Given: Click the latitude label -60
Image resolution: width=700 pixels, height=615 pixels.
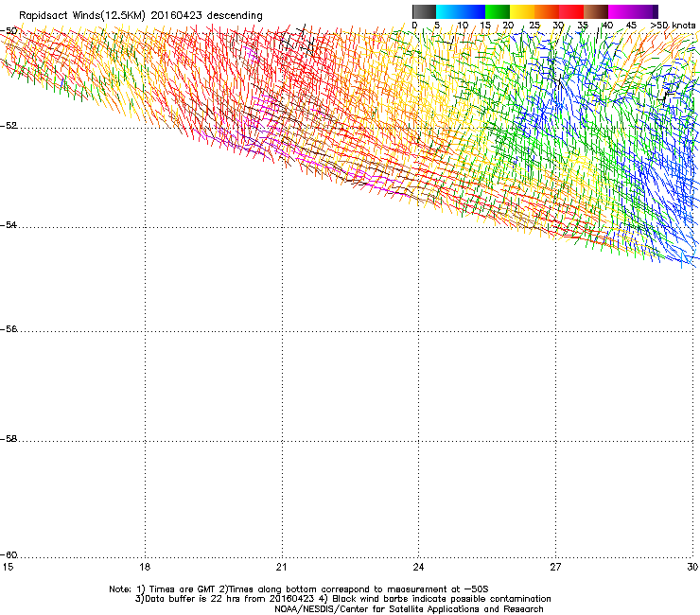Looking at the screenshot, I should 9,555.
